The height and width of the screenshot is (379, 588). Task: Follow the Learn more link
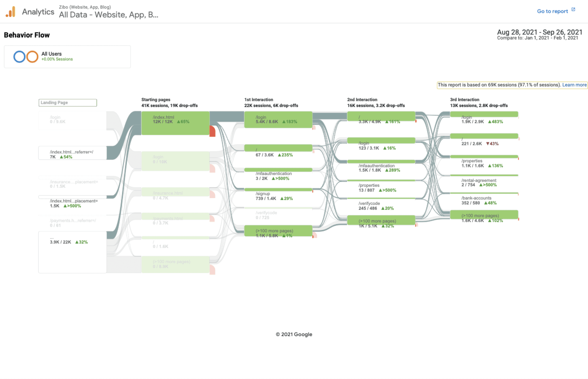(x=574, y=85)
